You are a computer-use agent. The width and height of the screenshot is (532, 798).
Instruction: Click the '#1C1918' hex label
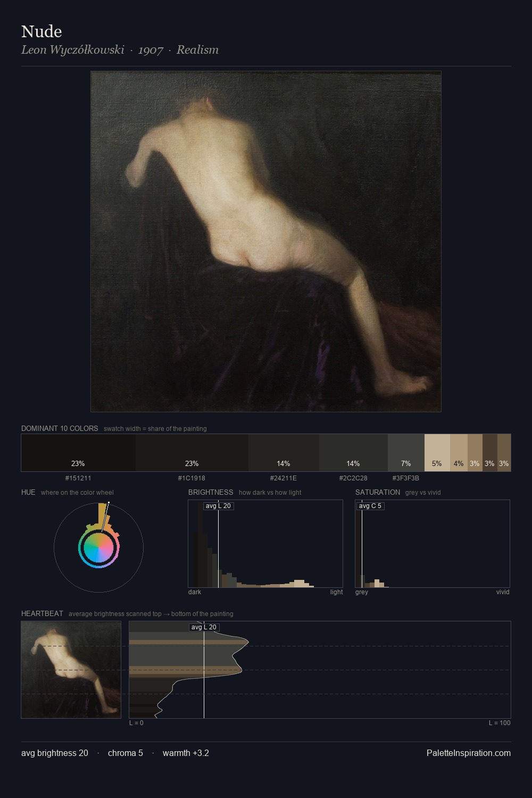192,478
